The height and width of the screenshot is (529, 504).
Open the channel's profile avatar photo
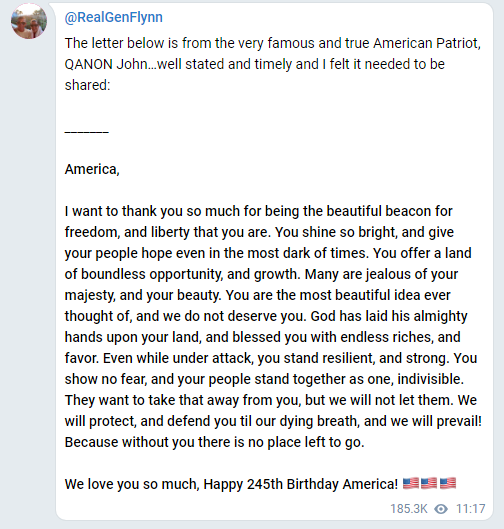29,21
